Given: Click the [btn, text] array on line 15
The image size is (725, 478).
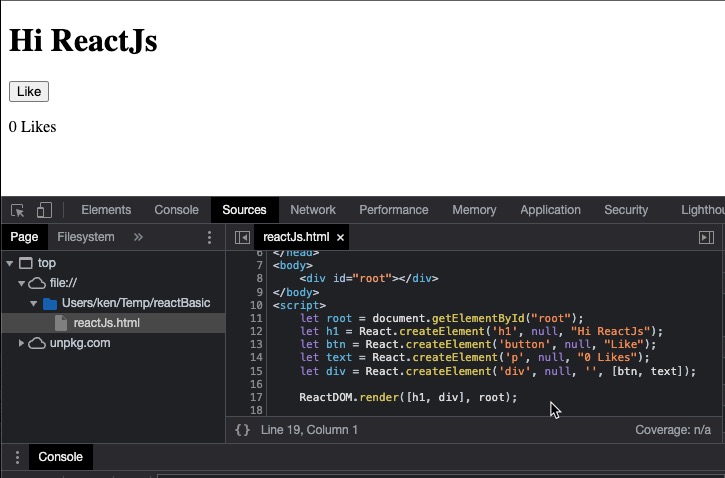Looking at the screenshot, I should pos(647,372).
